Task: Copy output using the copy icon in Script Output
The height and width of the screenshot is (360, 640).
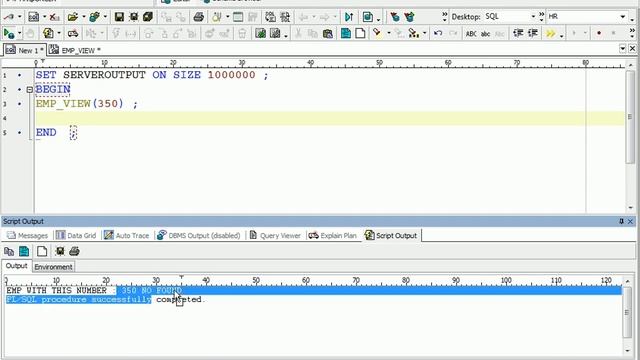Action: click(9, 251)
